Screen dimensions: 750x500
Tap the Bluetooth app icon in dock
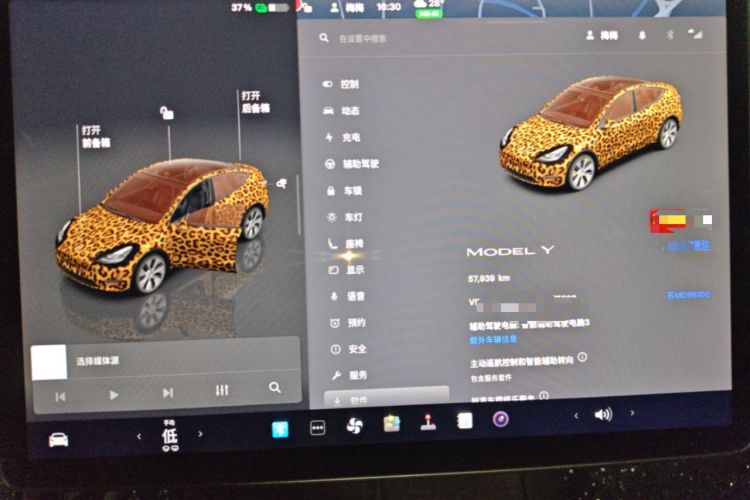point(280,429)
